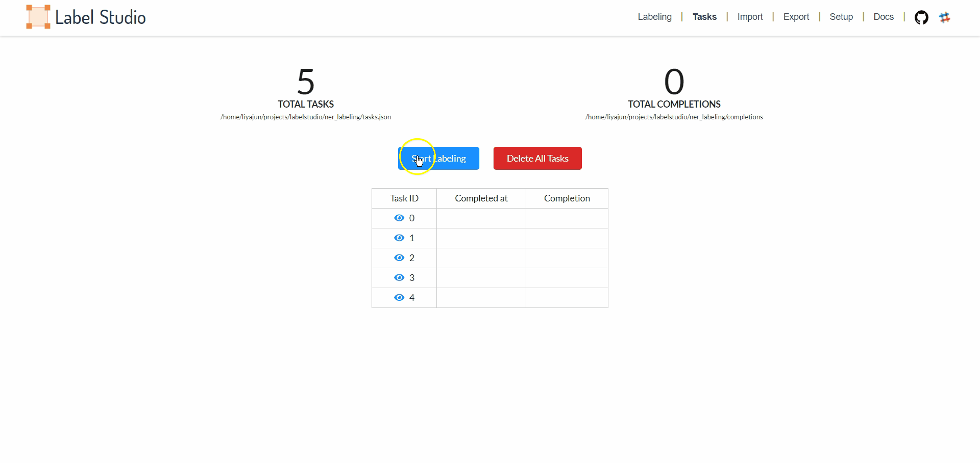Image resolution: width=980 pixels, height=463 pixels.
Task: Click the total tasks count 5
Action: [x=306, y=82]
